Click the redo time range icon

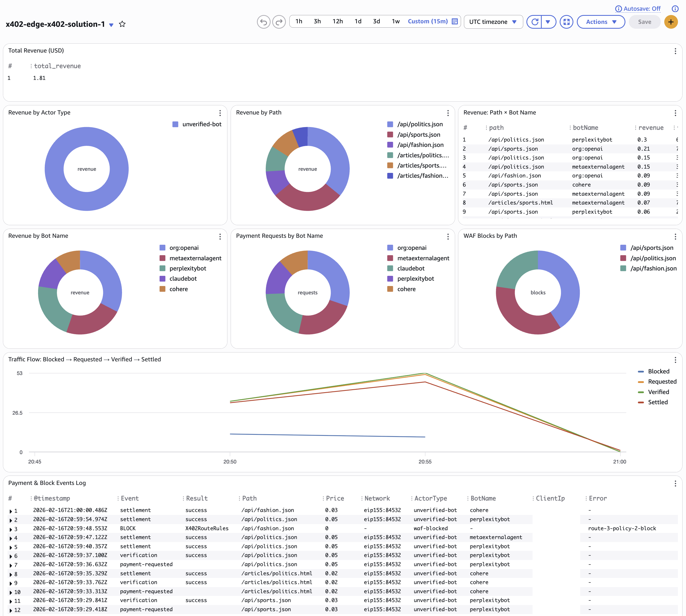point(279,22)
